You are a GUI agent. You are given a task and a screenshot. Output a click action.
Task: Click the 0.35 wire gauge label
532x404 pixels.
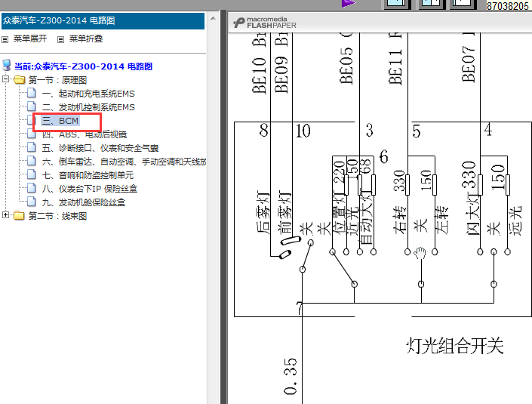[x=291, y=377]
